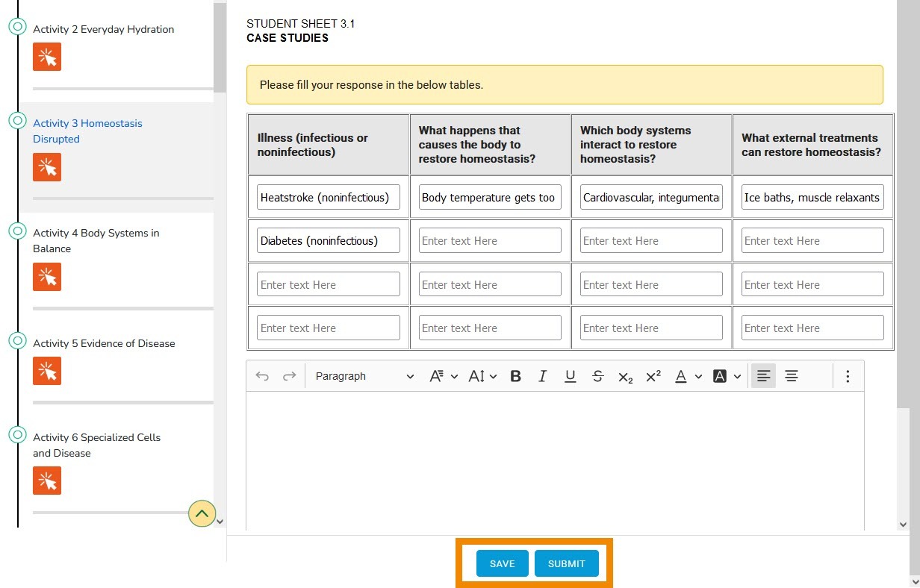Viewport: 920px width, 588px height.
Task: Apply strikethrough text formatting
Action: coord(597,376)
